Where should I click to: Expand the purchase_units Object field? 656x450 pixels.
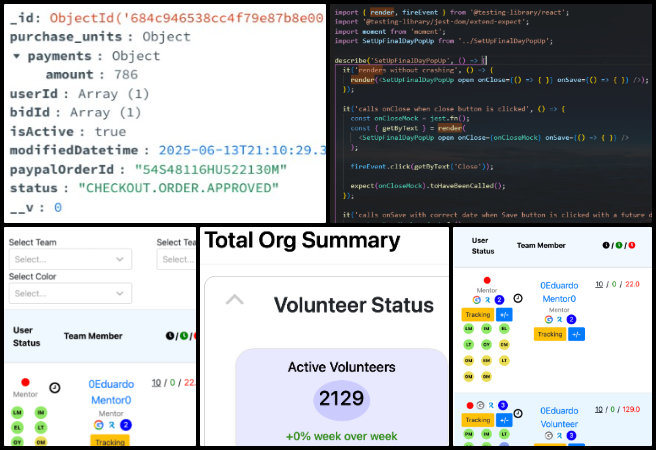coord(100,37)
